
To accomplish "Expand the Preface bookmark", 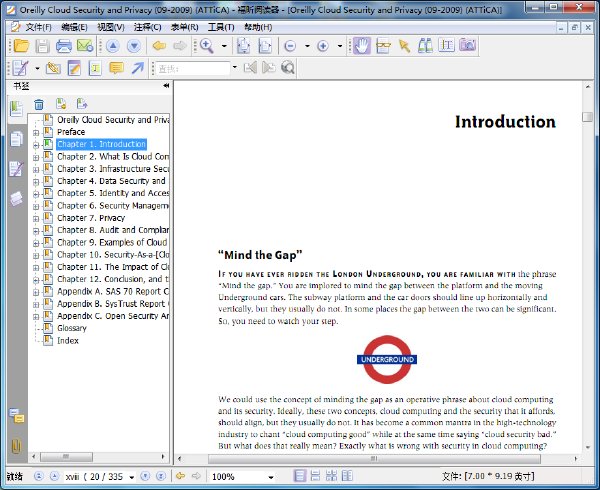I will tap(36, 133).
